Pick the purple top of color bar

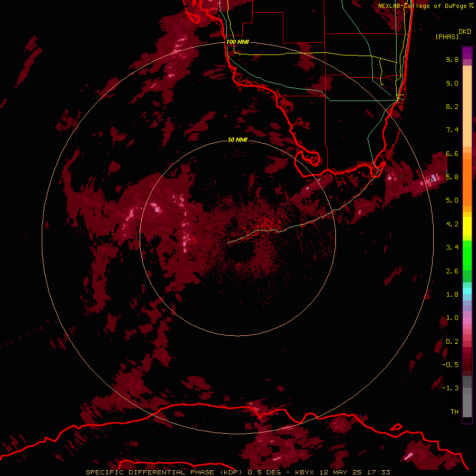467,52
